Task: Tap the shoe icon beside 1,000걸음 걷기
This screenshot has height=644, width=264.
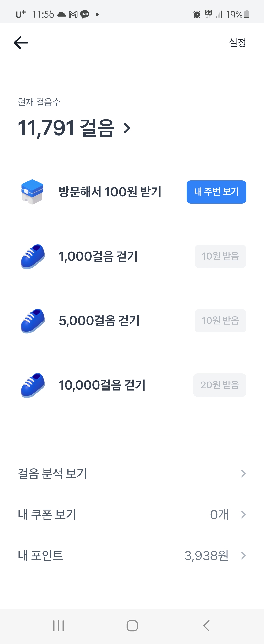Action: (33, 256)
